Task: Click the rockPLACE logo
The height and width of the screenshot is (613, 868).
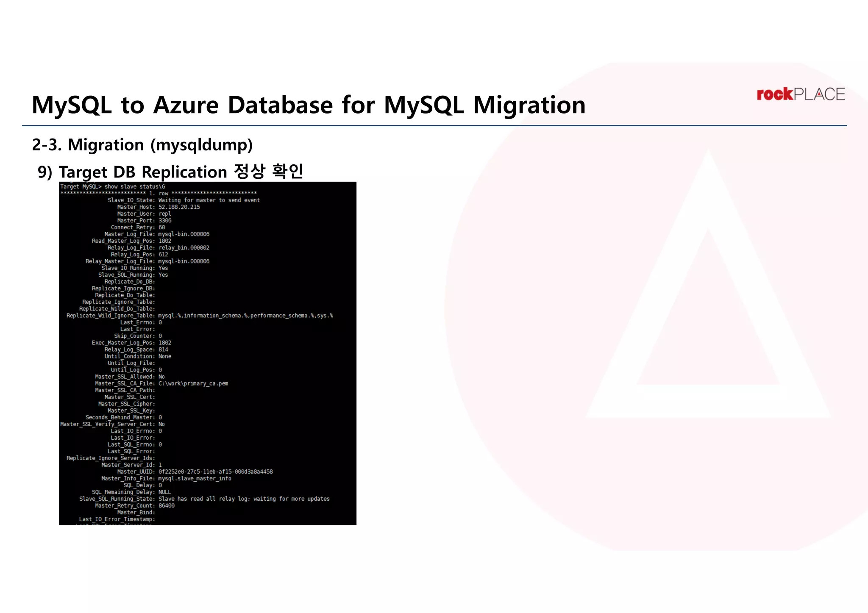Action: click(801, 94)
